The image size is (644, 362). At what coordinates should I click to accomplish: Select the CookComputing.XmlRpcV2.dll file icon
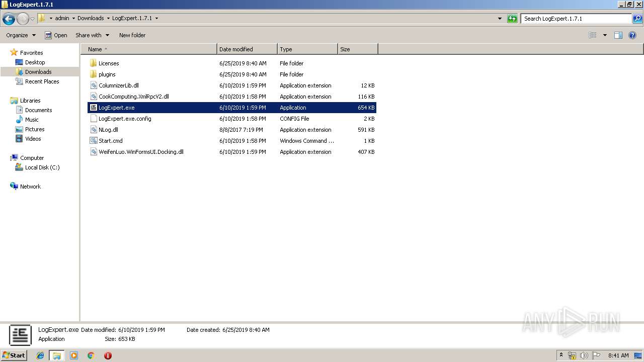point(93,97)
